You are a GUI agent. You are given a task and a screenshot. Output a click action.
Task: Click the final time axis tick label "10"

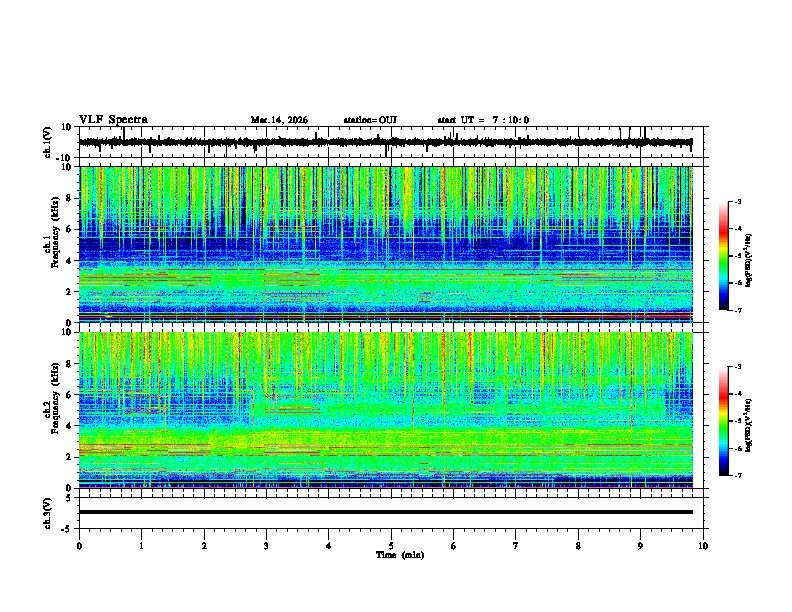[703, 546]
